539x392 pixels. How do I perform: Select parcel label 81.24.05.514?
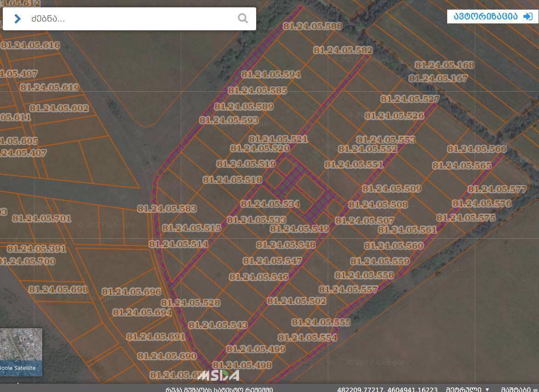click(179, 244)
